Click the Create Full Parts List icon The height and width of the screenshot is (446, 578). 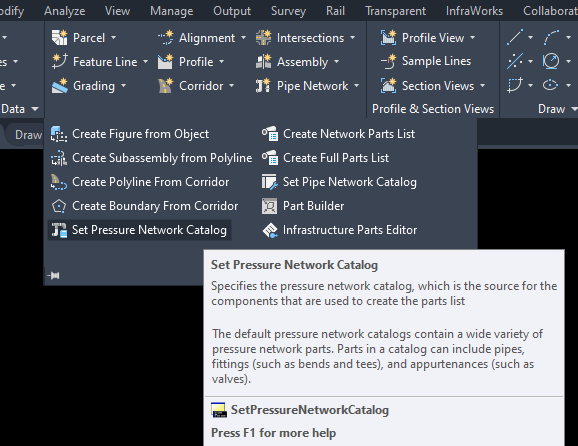pyautogui.click(x=270, y=158)
